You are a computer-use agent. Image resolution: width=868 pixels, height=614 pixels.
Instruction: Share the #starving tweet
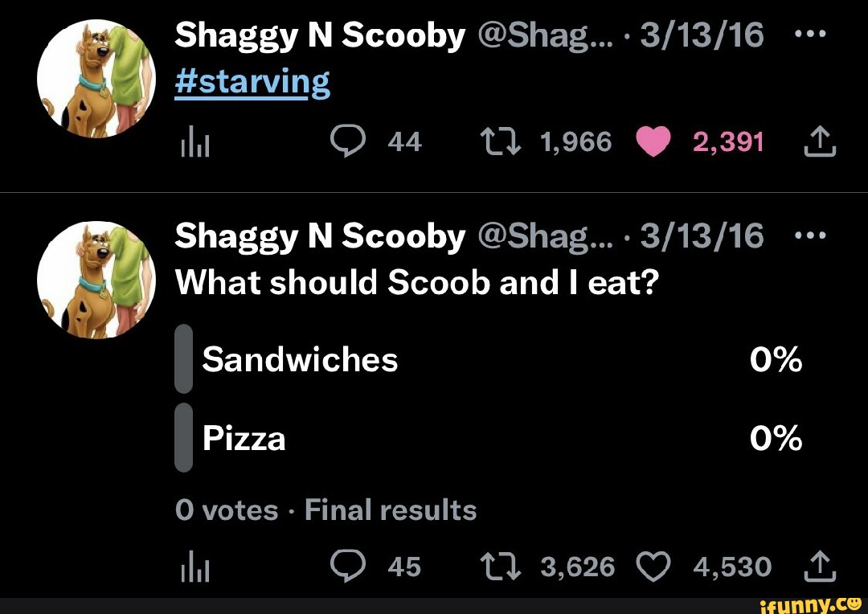(x=819, y=141)
